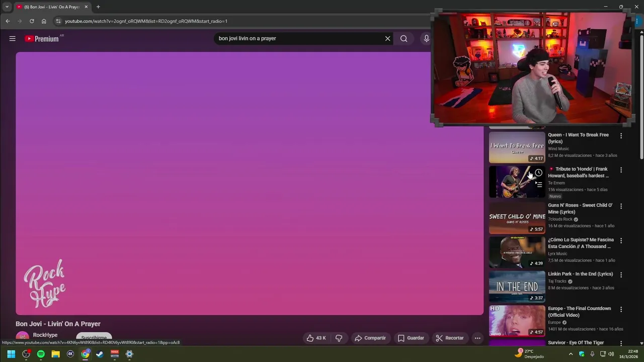Open Wind Music channel link
The height and width of the screenshot is (362, 644).
point(558,149)
